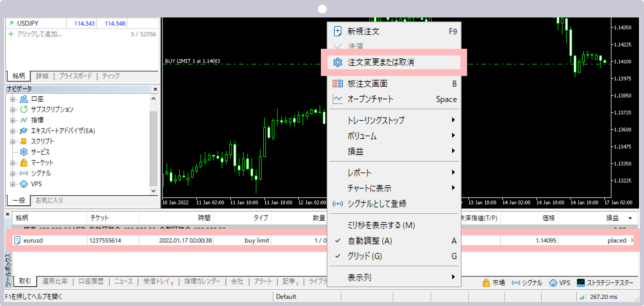Click クリックして追加... to add a symbol
This screenshot has width=644, height=306.
point(39,34)
